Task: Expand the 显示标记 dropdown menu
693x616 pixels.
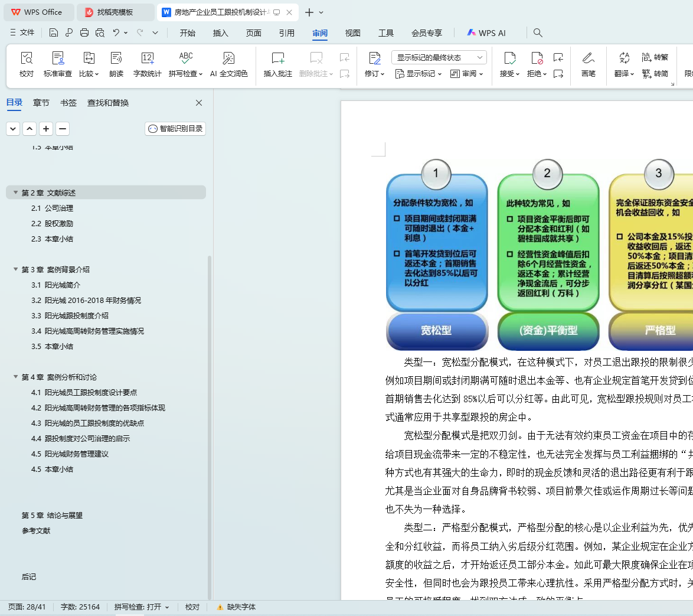Action: point(418,74)
